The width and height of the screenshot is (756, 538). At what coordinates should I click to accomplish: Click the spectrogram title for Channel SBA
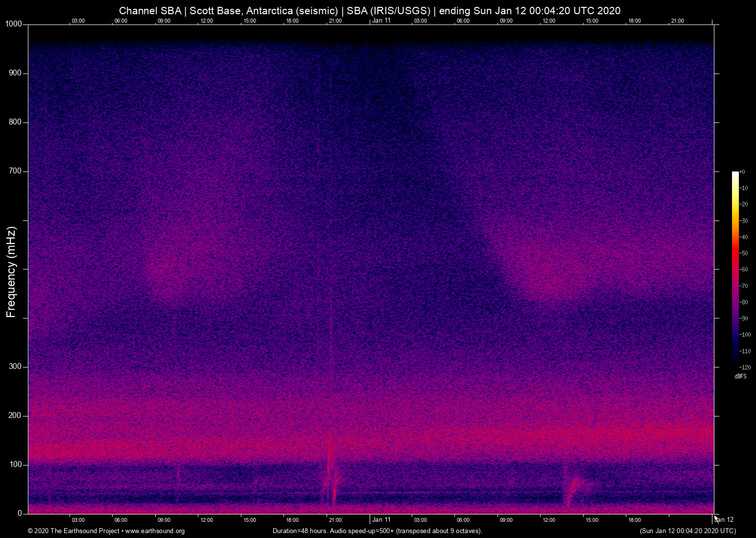[x=370, y=11]
